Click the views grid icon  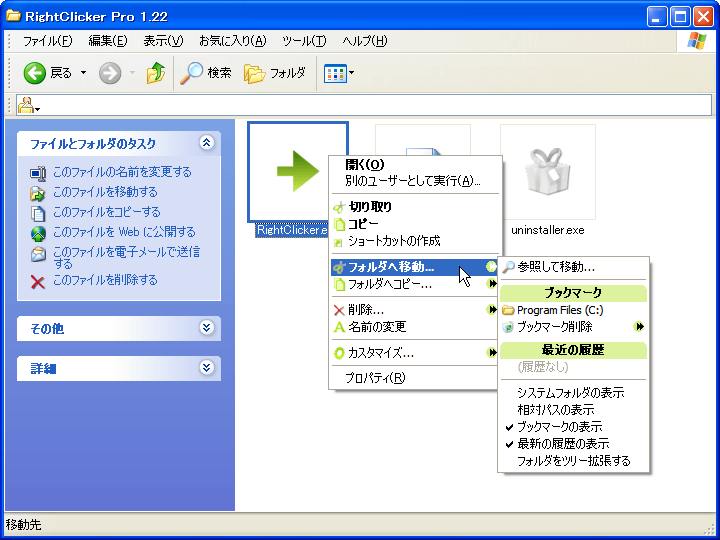point(335,73)
